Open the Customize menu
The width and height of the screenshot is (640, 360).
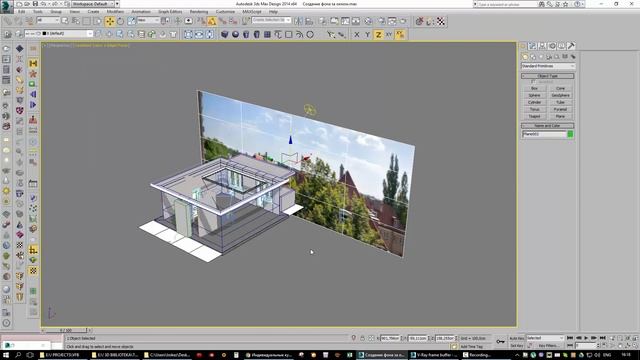click(x=225, y=11)
